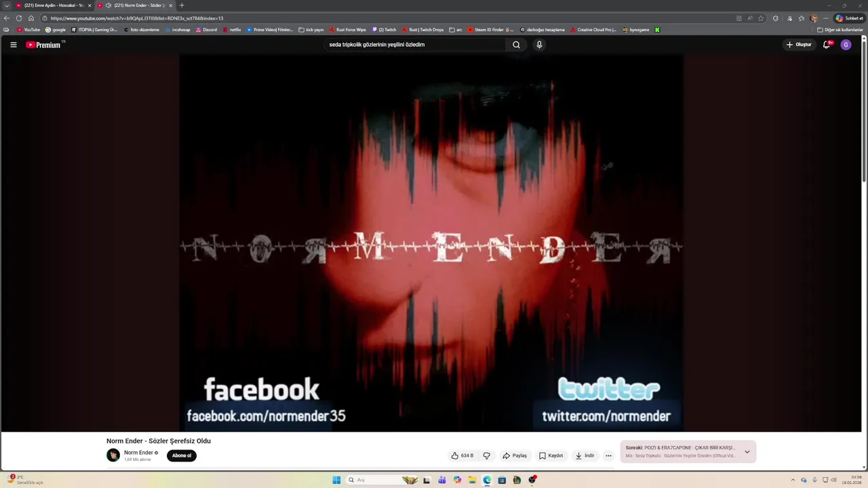868x488 pixels.
Task: Select the Norm Ender - Sözler tab
Action: tap(136, 5)
